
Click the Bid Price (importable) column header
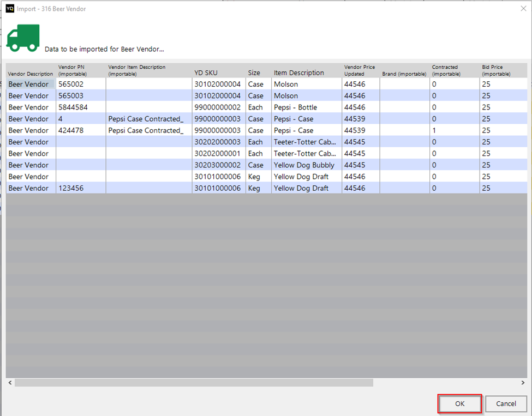tap(504, 70)
